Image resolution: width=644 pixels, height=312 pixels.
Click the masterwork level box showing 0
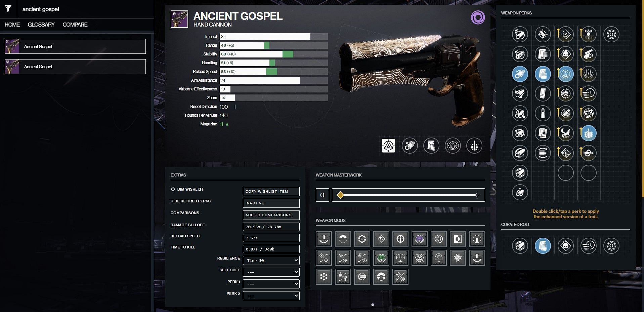[322, 195]
